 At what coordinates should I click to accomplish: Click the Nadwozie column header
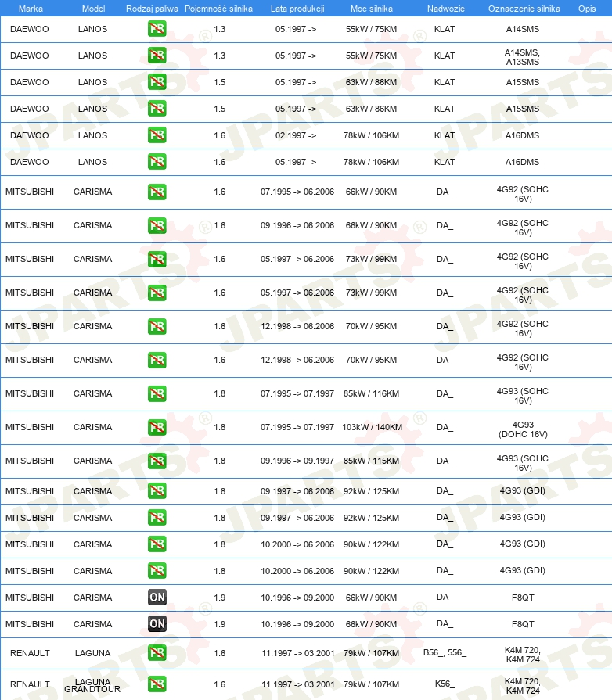[x=446, y=9]
